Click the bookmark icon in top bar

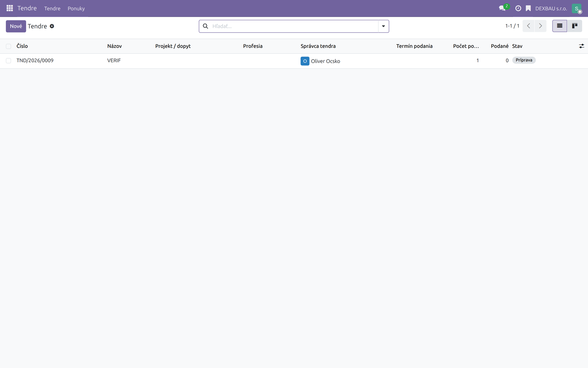pos(528,8)
